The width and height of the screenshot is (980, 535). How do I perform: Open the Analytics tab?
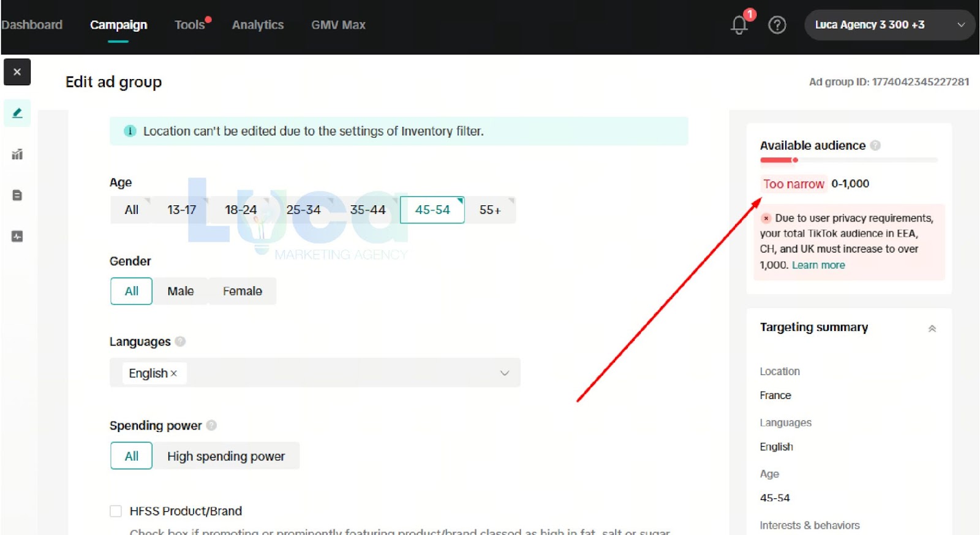(258, 25)
